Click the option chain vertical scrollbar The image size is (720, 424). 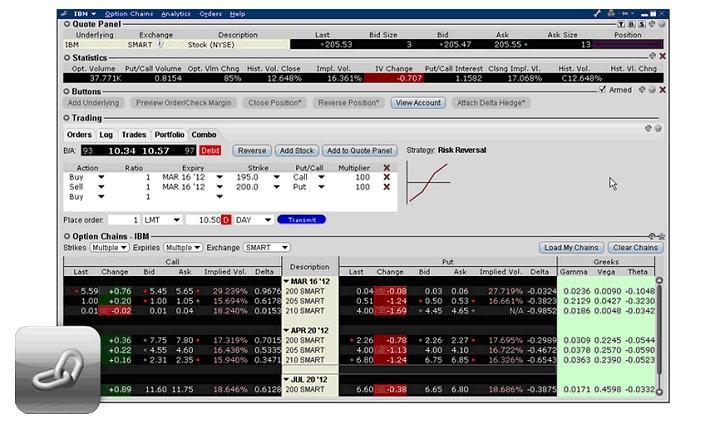click(659, 336)
